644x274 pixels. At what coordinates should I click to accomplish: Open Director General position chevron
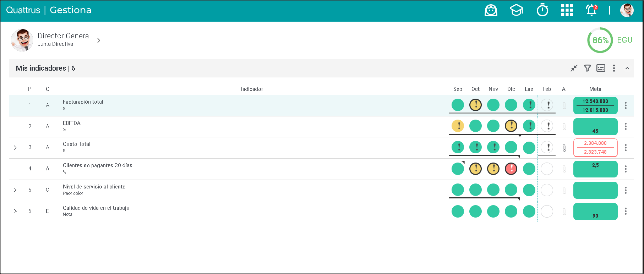point(99,40)
